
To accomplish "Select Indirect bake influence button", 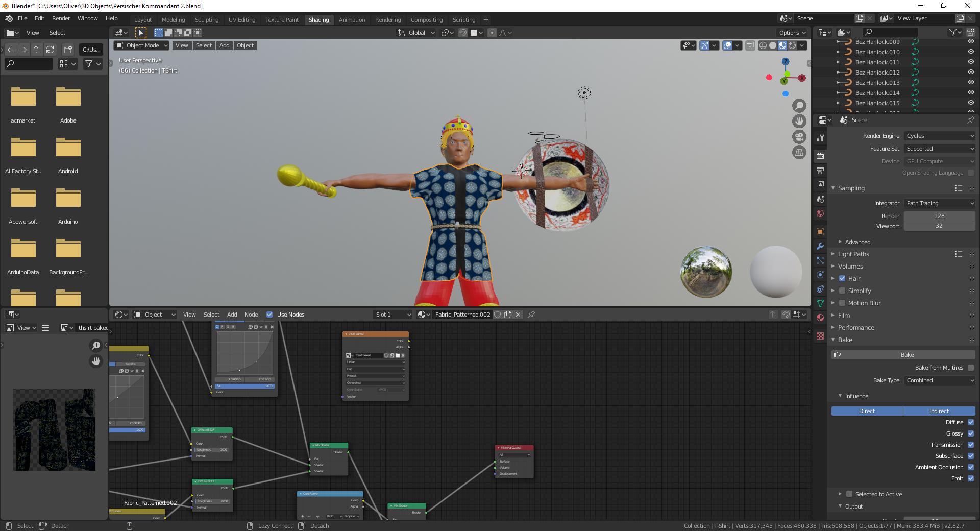I will (939, 411).
